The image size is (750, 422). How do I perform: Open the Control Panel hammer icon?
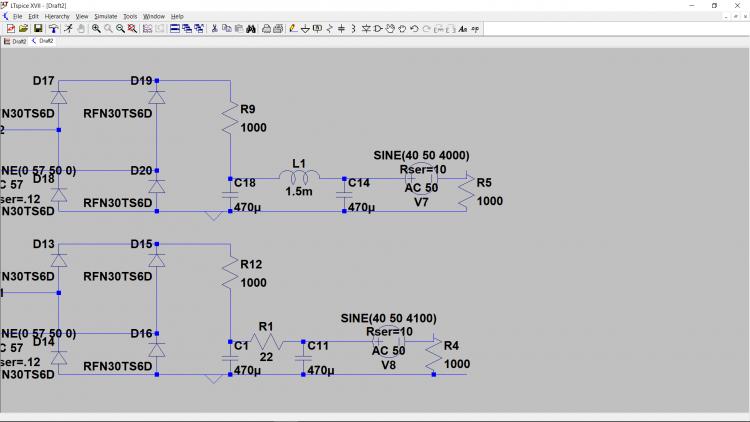(x=53, y=29)
